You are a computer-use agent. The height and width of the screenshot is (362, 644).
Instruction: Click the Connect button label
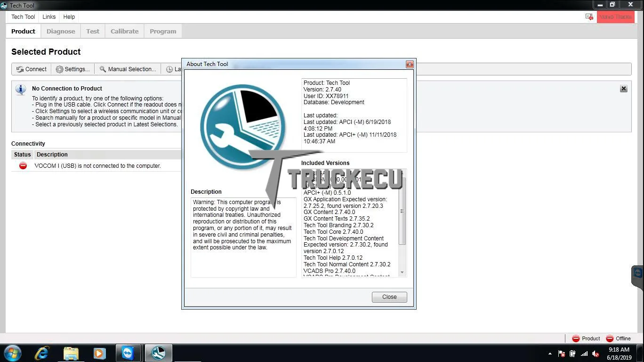[36, 69]
